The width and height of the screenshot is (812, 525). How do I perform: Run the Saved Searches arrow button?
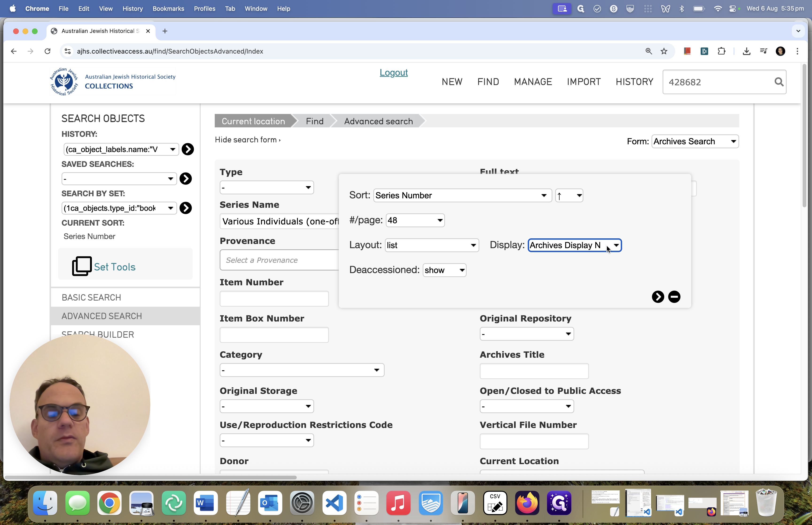[186, 179]
